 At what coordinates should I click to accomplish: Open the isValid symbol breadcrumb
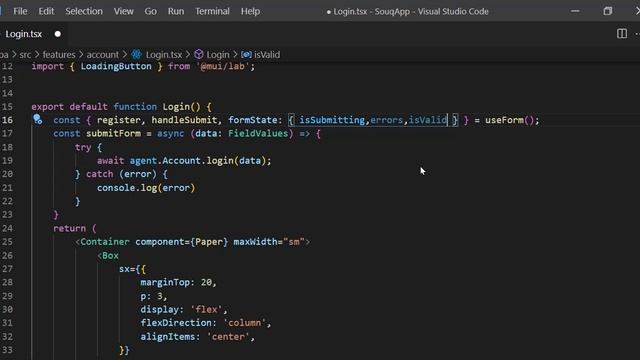pos(267,54)
